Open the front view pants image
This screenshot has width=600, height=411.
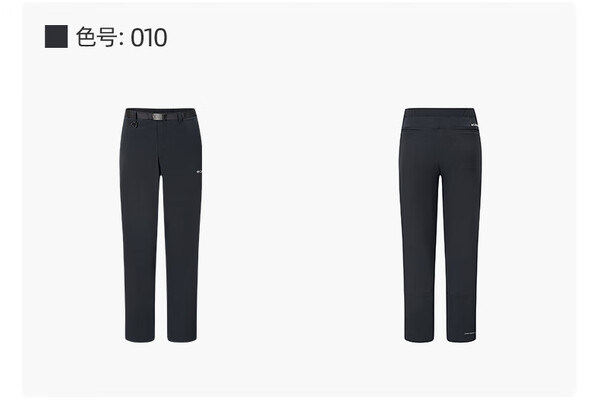tap(161, 225)
